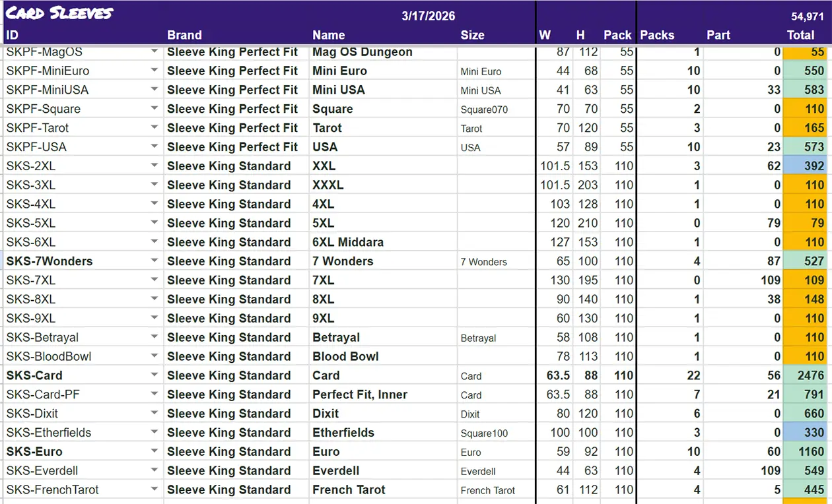Select the total 2476 for SKS-Card

click(805, 375)
